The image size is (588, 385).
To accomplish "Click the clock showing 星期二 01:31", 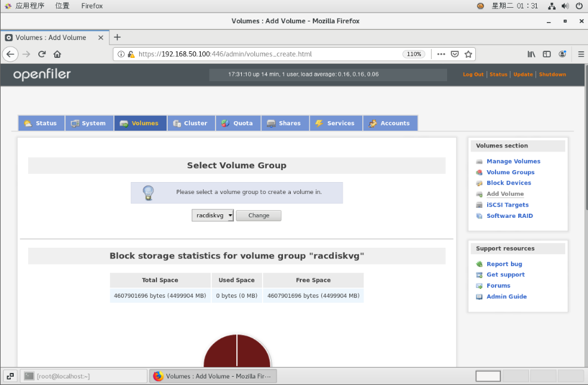I will [x=515, y=6].
